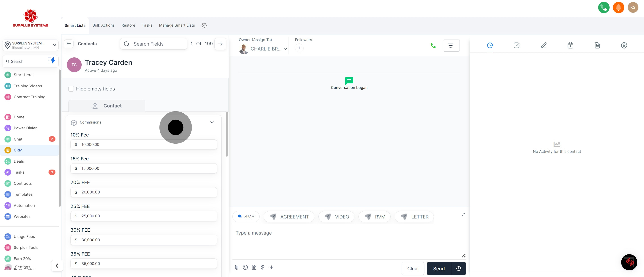This screenshot has height=277, width=644.
Task: Click the Clear message button
Action: click(413, 269)
